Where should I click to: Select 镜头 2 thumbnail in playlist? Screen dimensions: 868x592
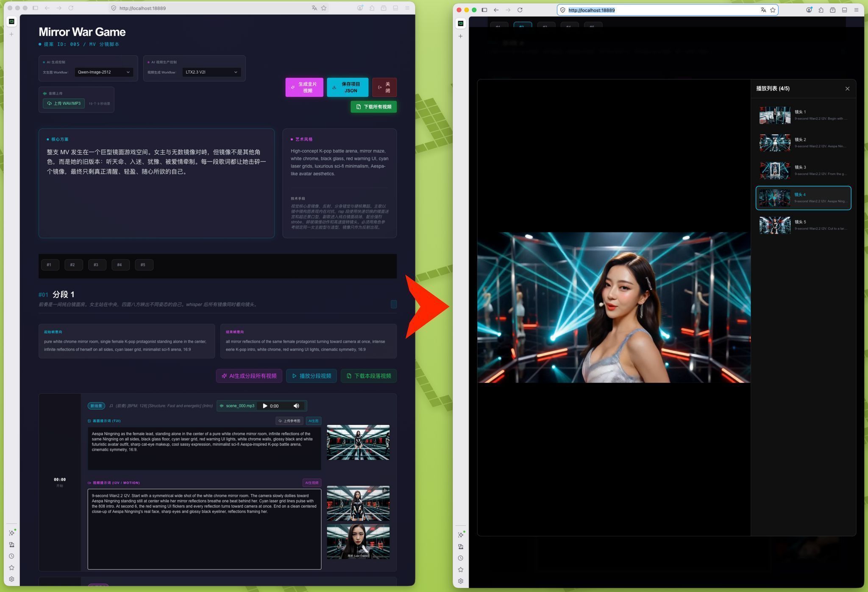click(775, 143)
